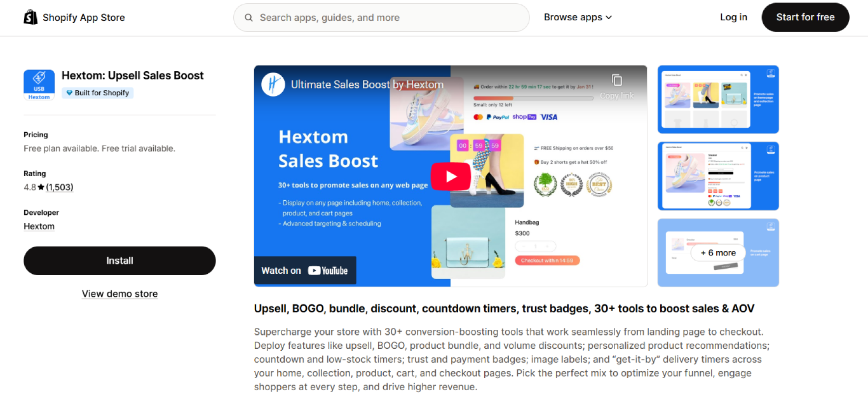Click the Copy link icon on the video

[x=615, y=80]
